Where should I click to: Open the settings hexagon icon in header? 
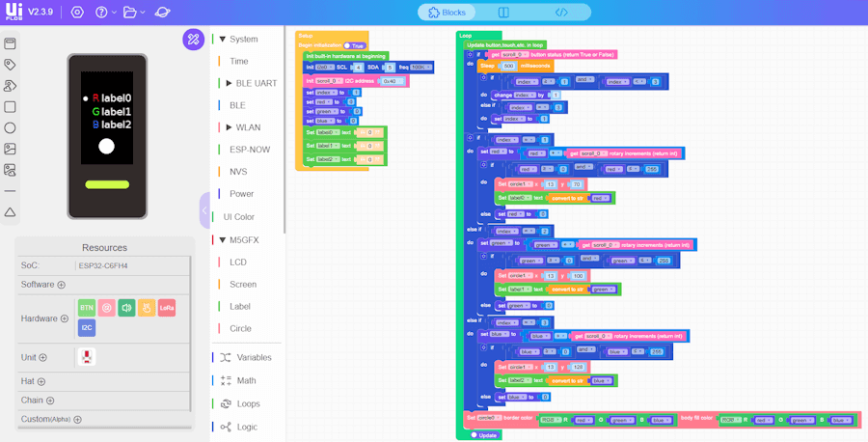click(77, 13)
